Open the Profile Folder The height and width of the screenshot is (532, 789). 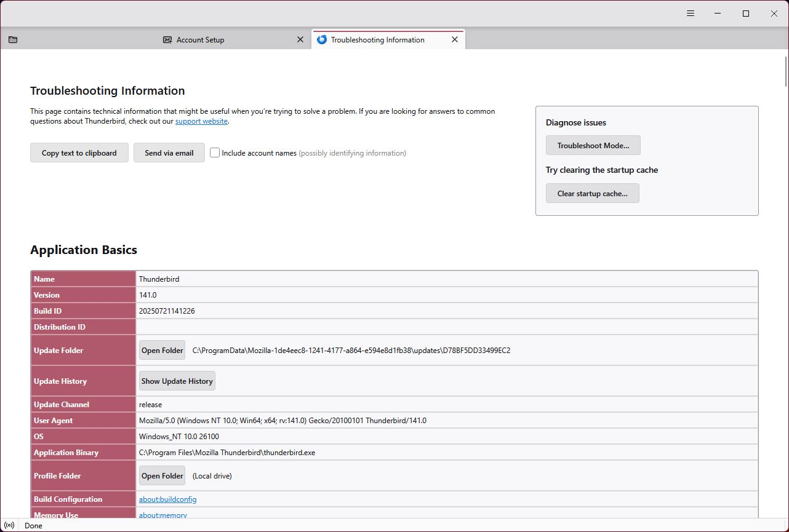point(162,476)
